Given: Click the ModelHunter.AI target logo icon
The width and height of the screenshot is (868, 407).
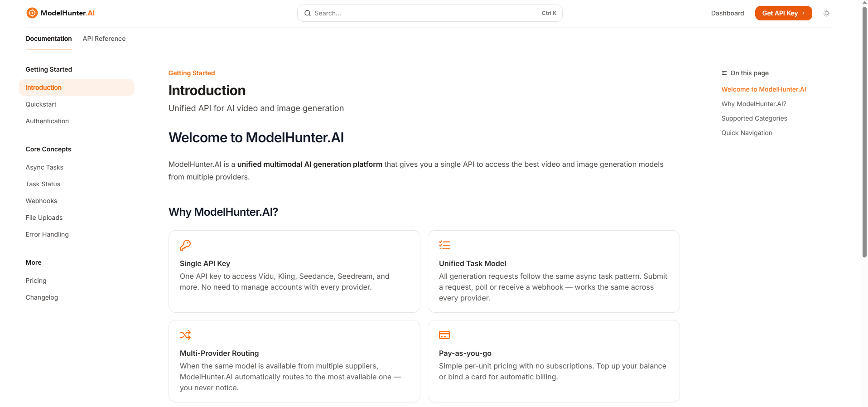Looking at the screenshot, I should 32,13.
